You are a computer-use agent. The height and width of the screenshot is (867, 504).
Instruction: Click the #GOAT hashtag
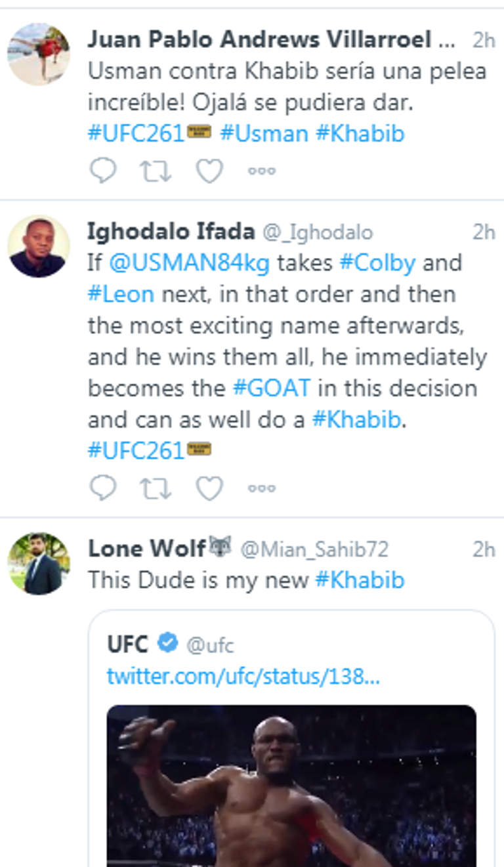click(272, 387)
